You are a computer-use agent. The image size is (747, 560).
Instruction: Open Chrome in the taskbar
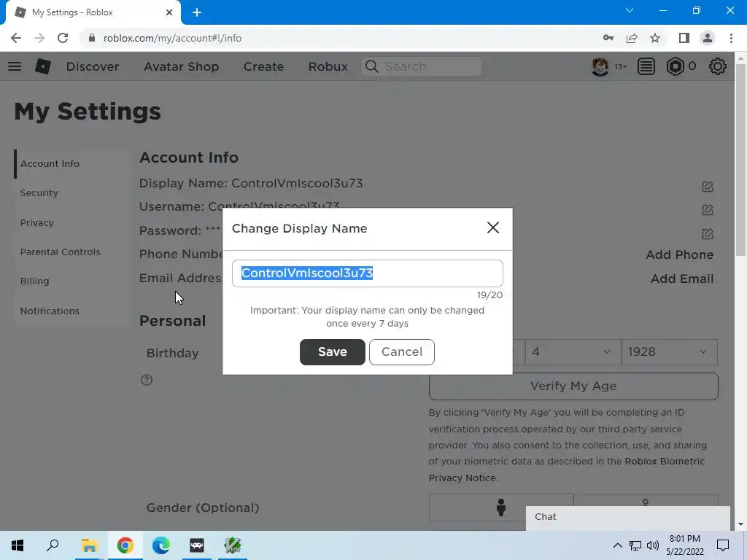coord(125,545)
